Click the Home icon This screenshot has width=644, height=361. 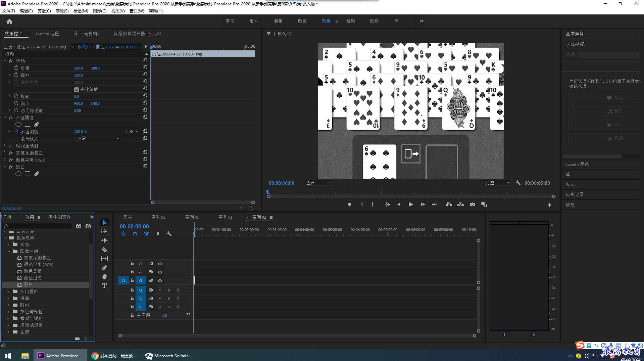coord(9,21)
